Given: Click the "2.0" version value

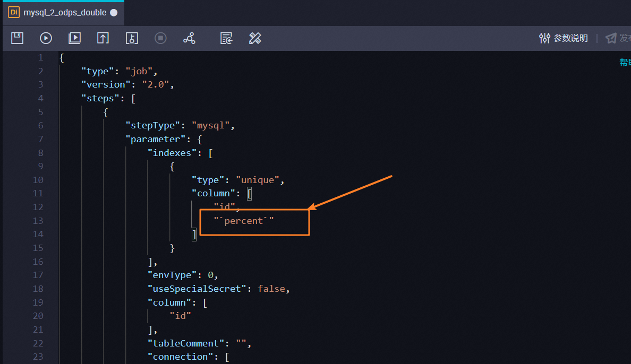Looking at the screenshot, I should coord(155,84).
